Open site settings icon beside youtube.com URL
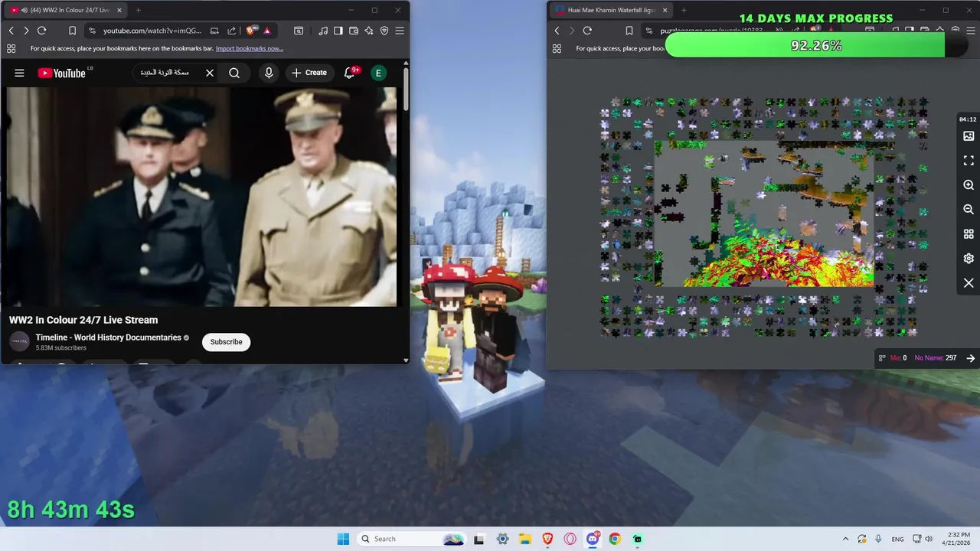980x551 pixels. point(92,31)
